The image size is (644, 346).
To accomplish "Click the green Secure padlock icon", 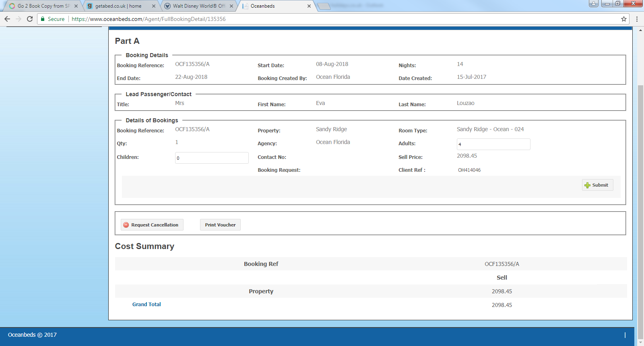I will 43,19.
